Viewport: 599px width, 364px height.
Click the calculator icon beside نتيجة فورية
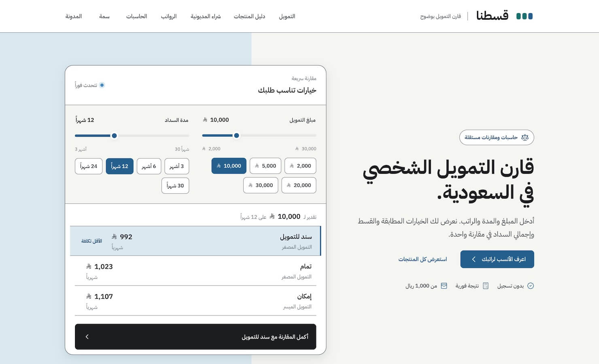pos(486,286)
